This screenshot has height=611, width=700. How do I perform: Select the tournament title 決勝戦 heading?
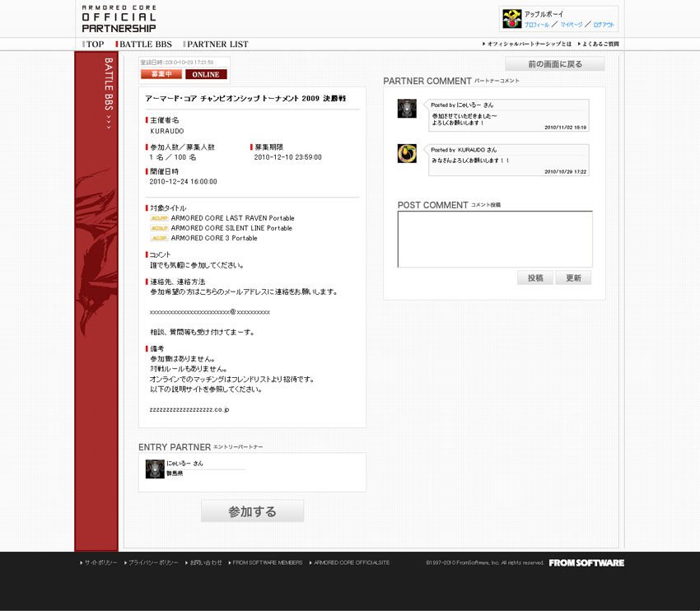[245, 98]
